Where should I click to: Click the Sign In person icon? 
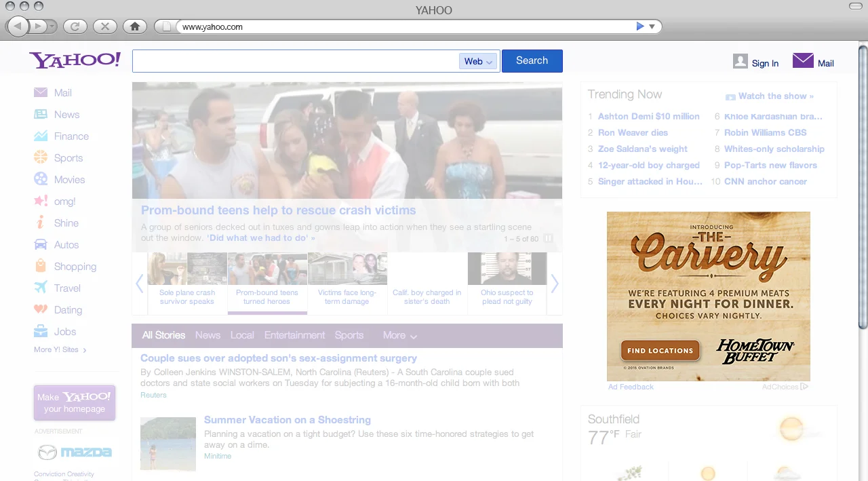[x=741, y=61]
